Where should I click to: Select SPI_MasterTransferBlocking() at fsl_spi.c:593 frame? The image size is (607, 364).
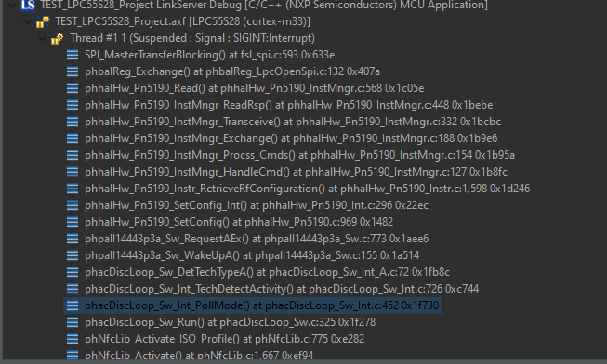(x=209, y=55)
